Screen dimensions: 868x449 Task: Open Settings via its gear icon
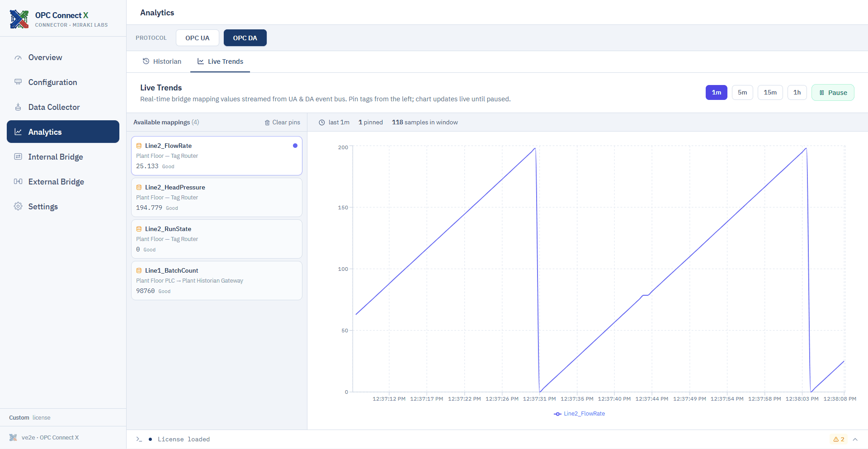(18, 207)
